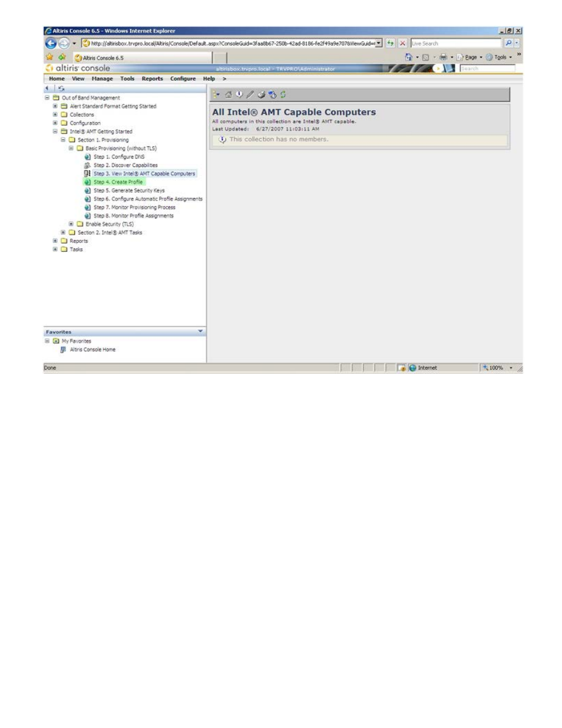Expand the Tasks folder node

(x=55, y=249)
